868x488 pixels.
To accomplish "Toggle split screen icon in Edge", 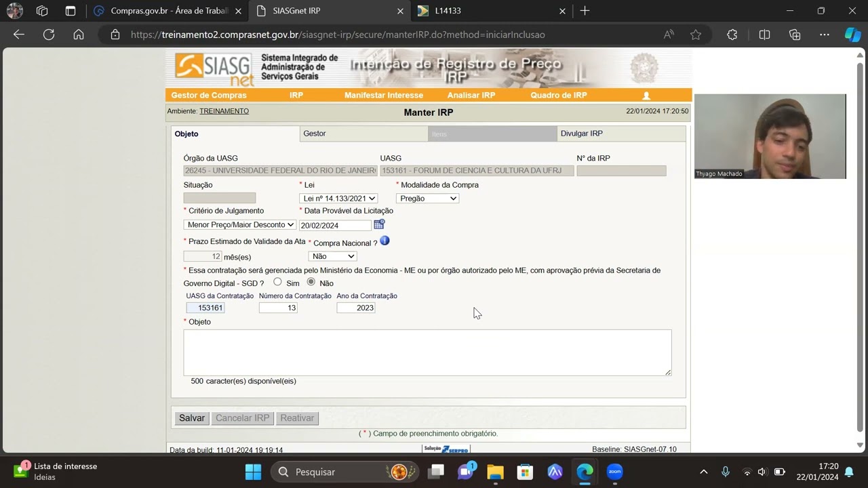I will click(x=764, y=35).
